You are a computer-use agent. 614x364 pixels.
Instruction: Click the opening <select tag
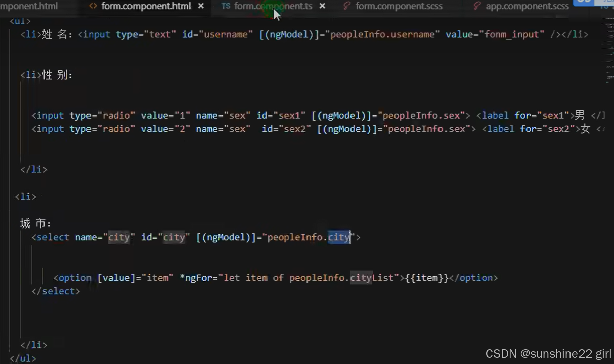click(51, 237)
